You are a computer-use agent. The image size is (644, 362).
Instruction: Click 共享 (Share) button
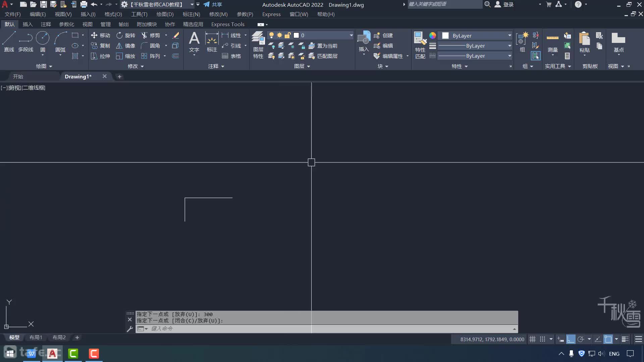(x=213, y=5)
